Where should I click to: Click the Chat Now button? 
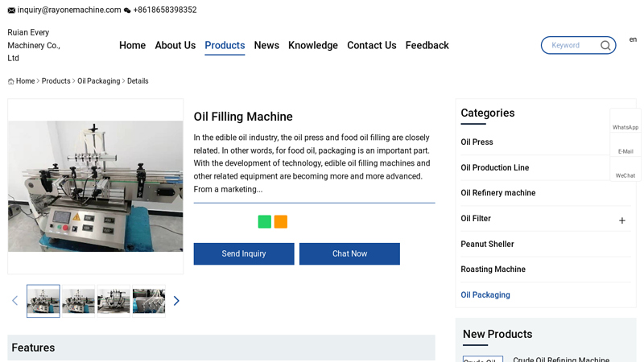pyautogui.click(x=349, y=253)
